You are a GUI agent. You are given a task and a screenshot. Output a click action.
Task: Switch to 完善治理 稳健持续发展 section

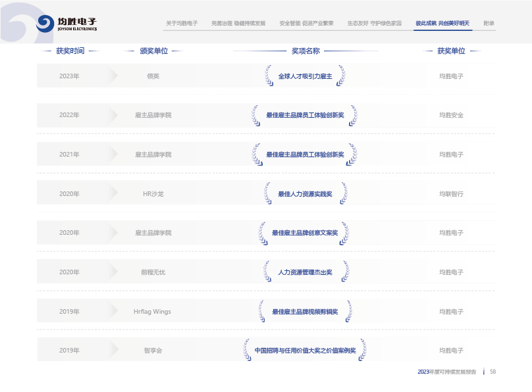[x=238, y=23]
